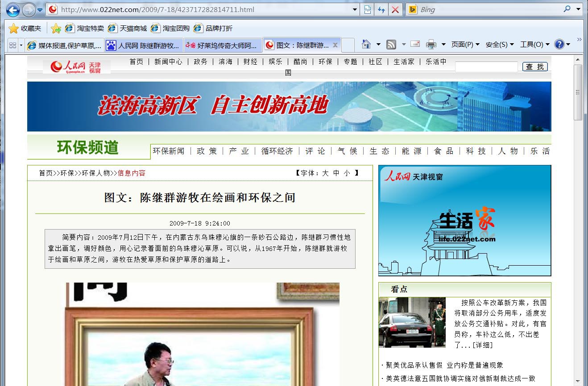The width and height of the screenshot is (588, 386).
Task: Switch to the 媒体报道,保护草原 tab
Action: (65, 45)
